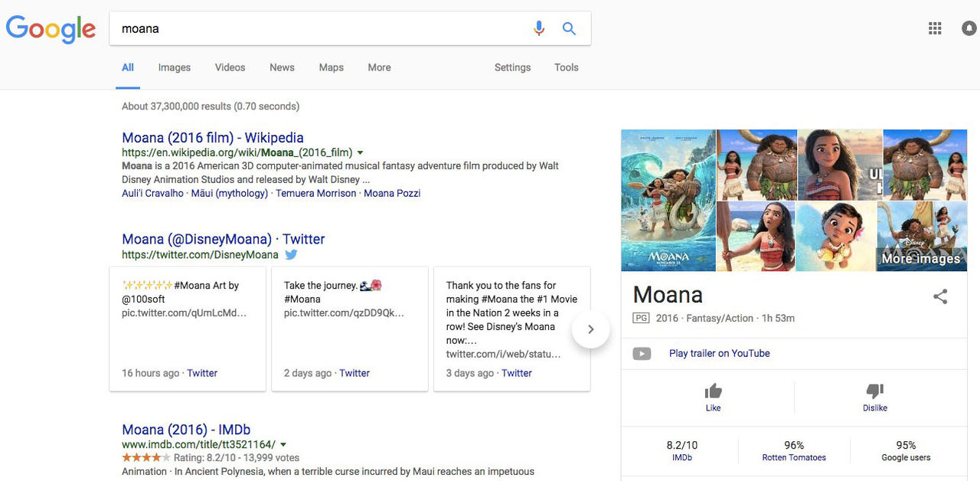Follow the Māui (mythology) sublink
This screenshot has height=481, width=980.
(x=229, y=193)
